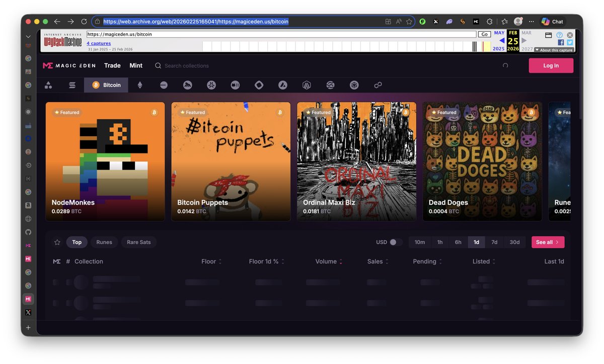Click the Read Aloud icon

[399, 22]
